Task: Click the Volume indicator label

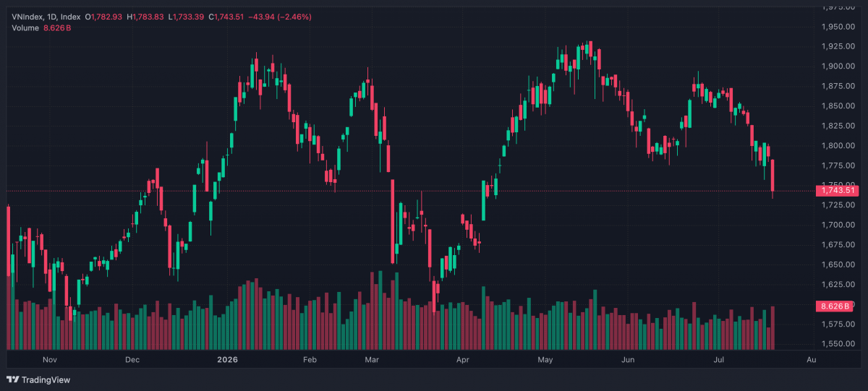Action: (24, 27)
